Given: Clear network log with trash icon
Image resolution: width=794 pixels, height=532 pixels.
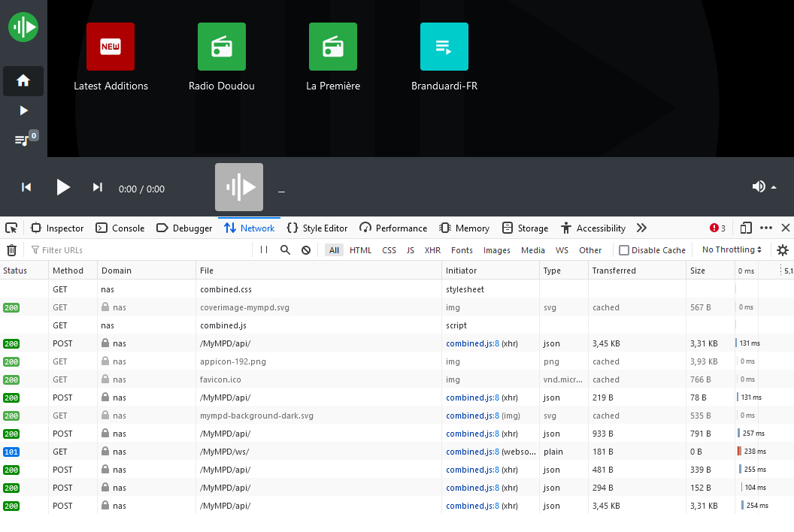Looking at the screenshot, I should click(11, 250).
